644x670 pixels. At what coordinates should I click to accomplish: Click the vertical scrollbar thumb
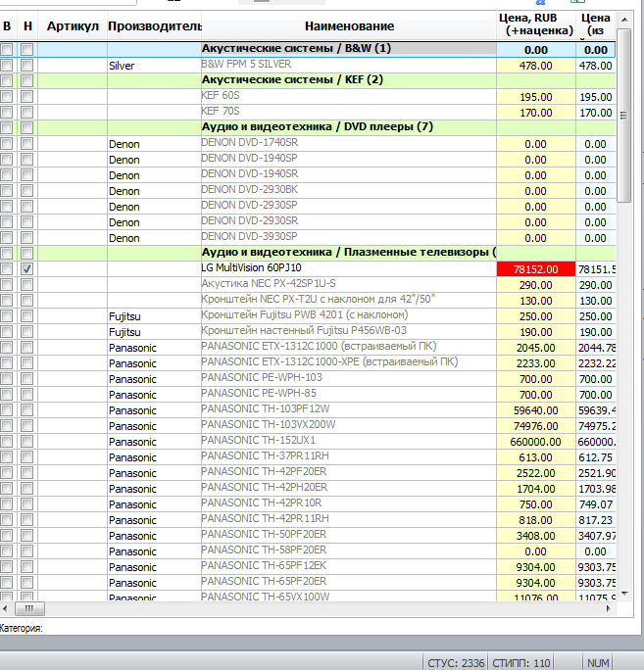click(x=624, y=116)
